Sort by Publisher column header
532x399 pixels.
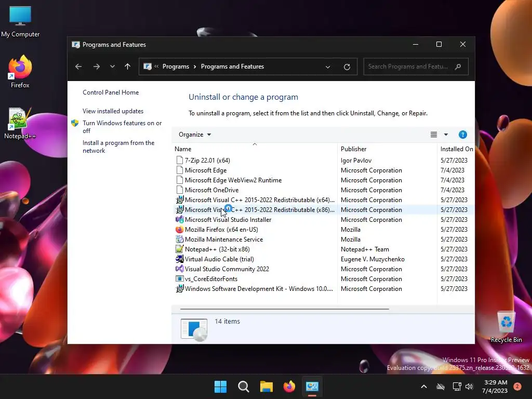click(x=387, y=149)
